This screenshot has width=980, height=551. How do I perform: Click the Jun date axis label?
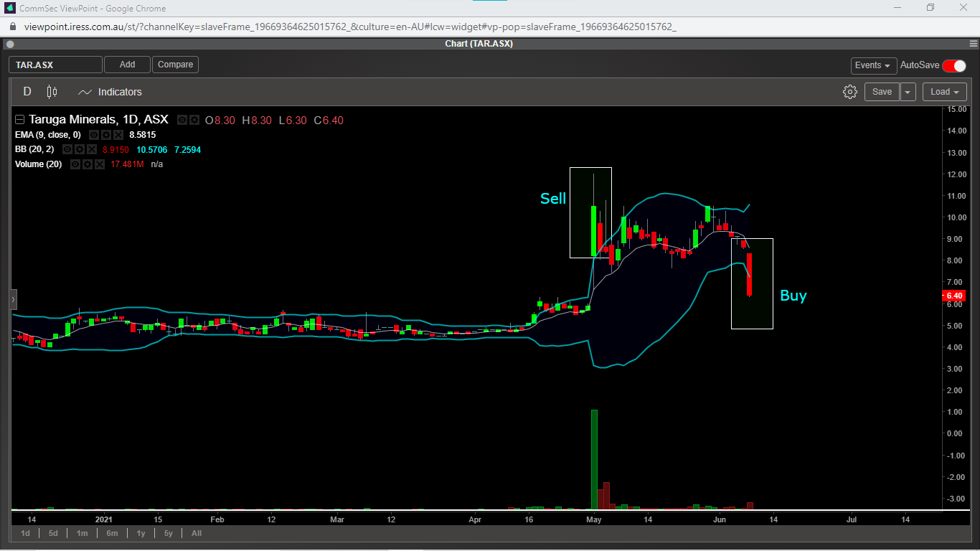coord(720,519)
